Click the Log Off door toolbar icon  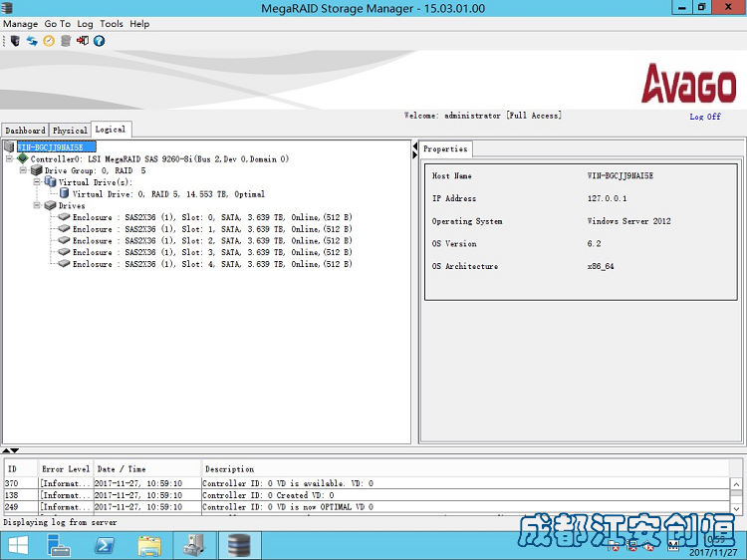tap(83, 41)
